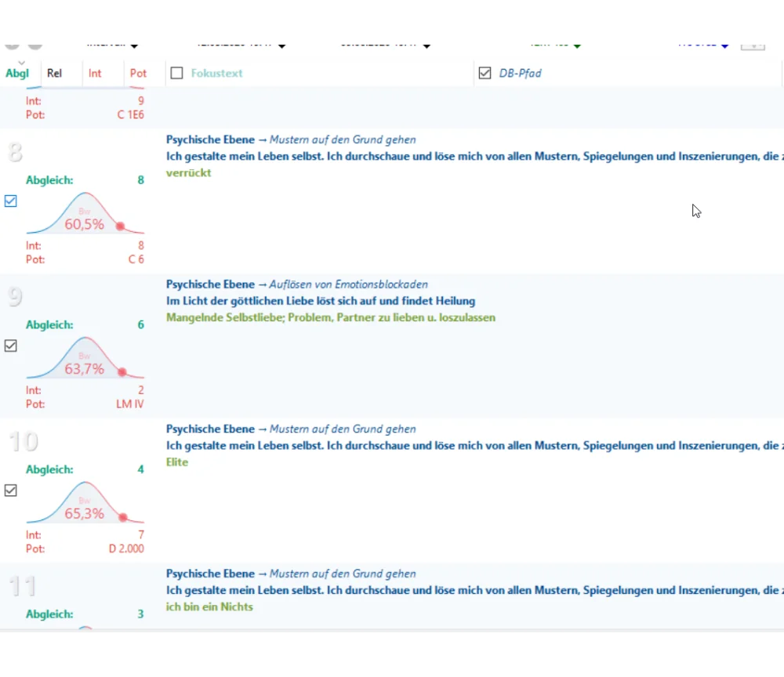
Task: Open the 60,5% bell curve graph
Action: pyautogui.click(x=84, y=214)
